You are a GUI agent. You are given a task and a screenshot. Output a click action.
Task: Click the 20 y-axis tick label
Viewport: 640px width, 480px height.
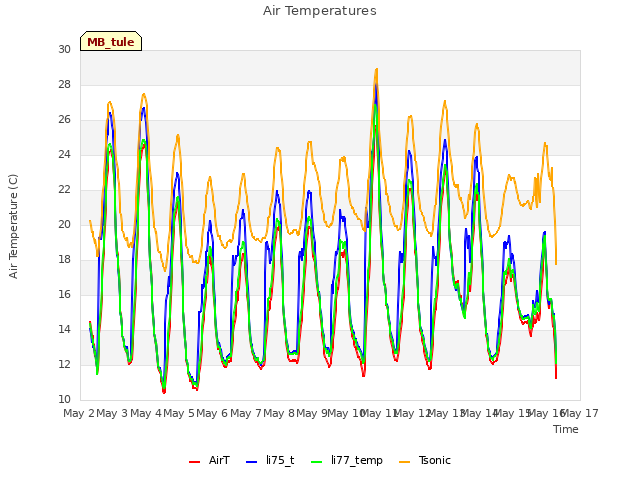point(64,224)
